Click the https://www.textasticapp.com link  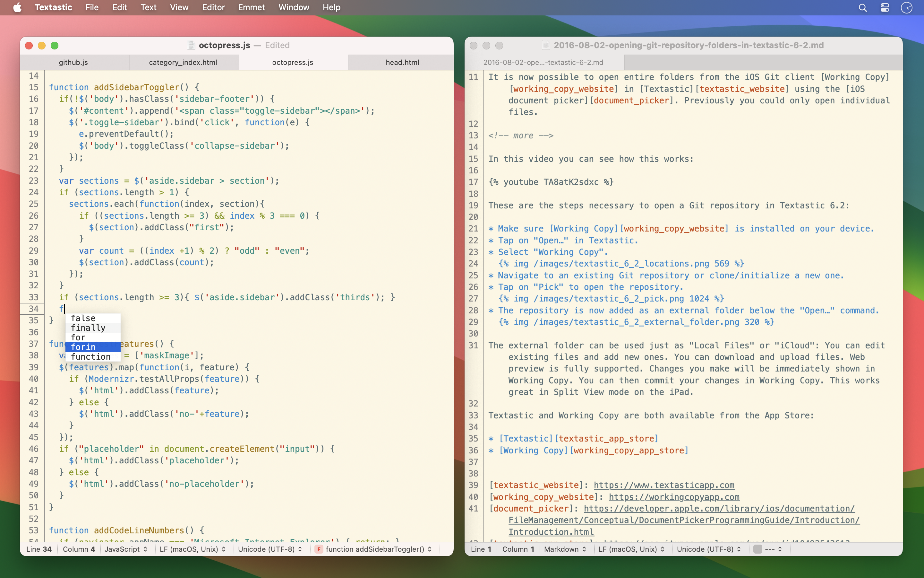pos(664,485)
